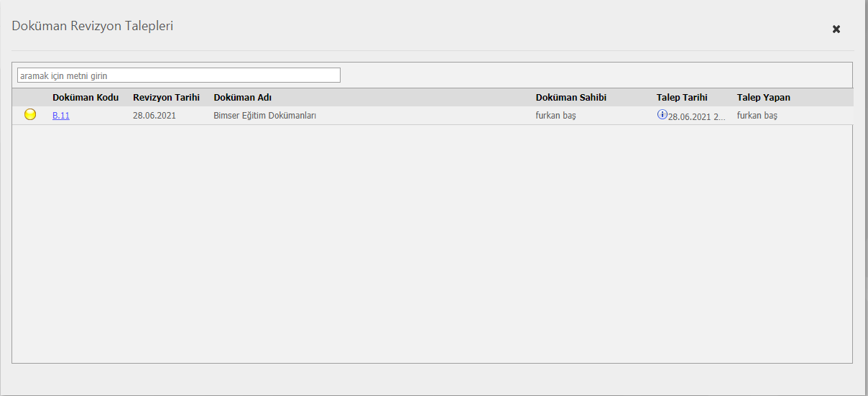The image size is (868, 396).
Task: Click the truncated Talep Tarihi date value
Action: pos(696,116)
